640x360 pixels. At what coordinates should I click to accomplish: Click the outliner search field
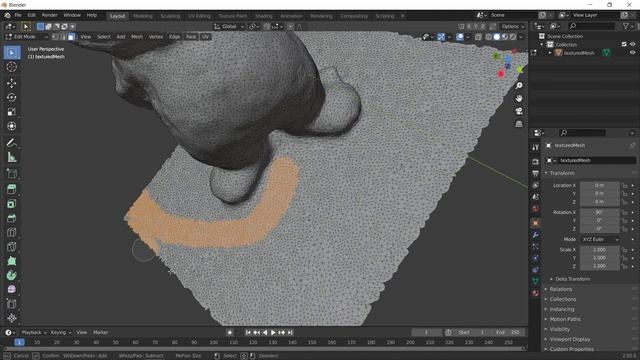(x=591, y=26)
